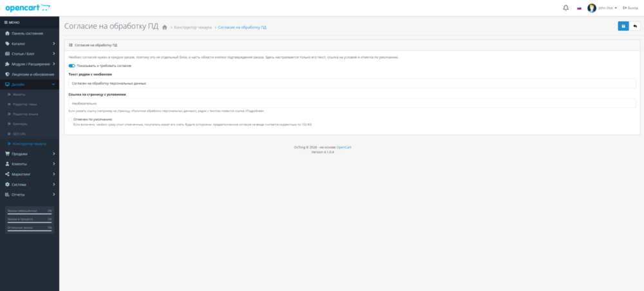Click the Остальные заказы progress bar
This screenshot has height=291, width=644.
(30, 230)
